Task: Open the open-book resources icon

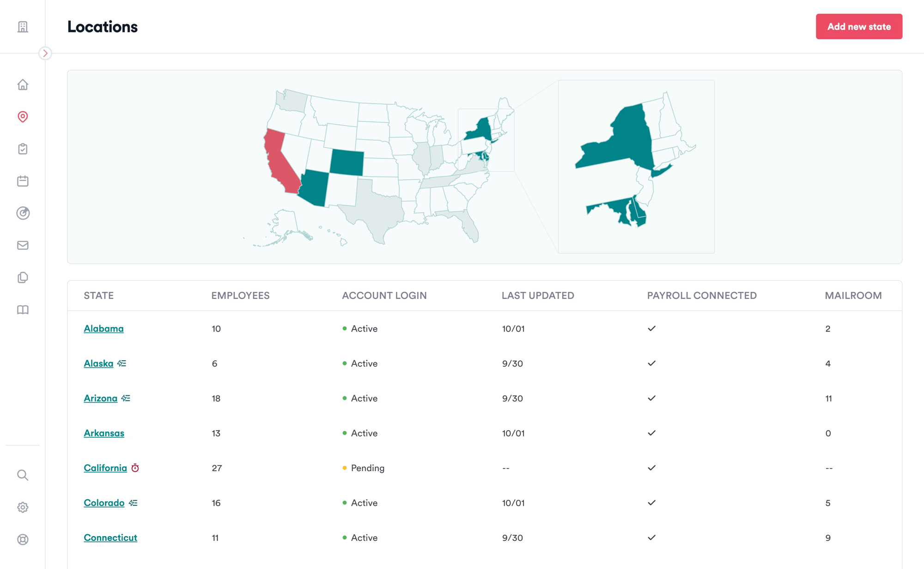Action: pyautogui.click(x=23, y=309)
